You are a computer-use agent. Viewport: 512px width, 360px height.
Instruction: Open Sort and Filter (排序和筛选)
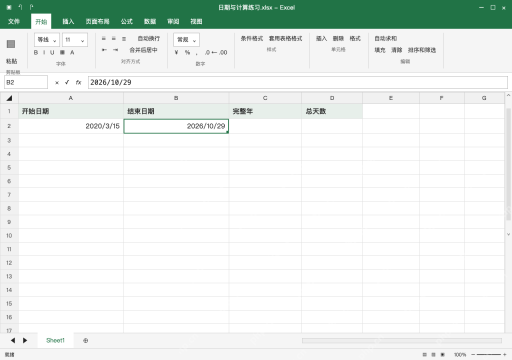point(422,50)
